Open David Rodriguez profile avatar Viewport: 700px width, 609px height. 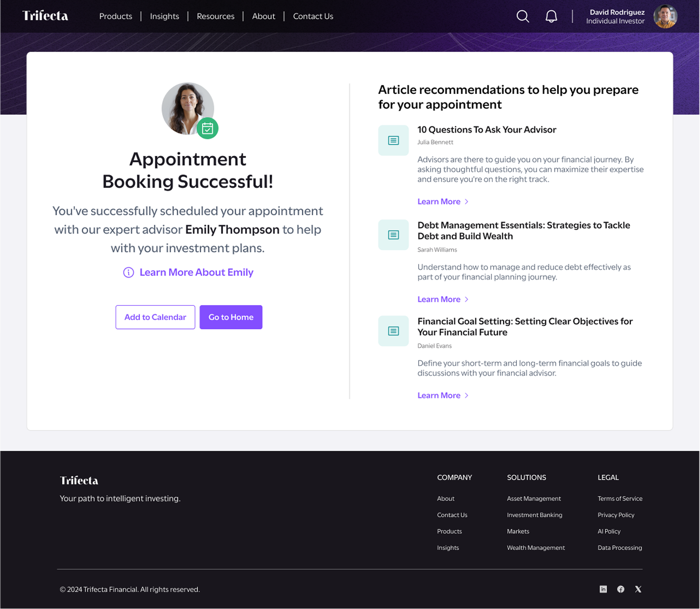pos(665,17)
